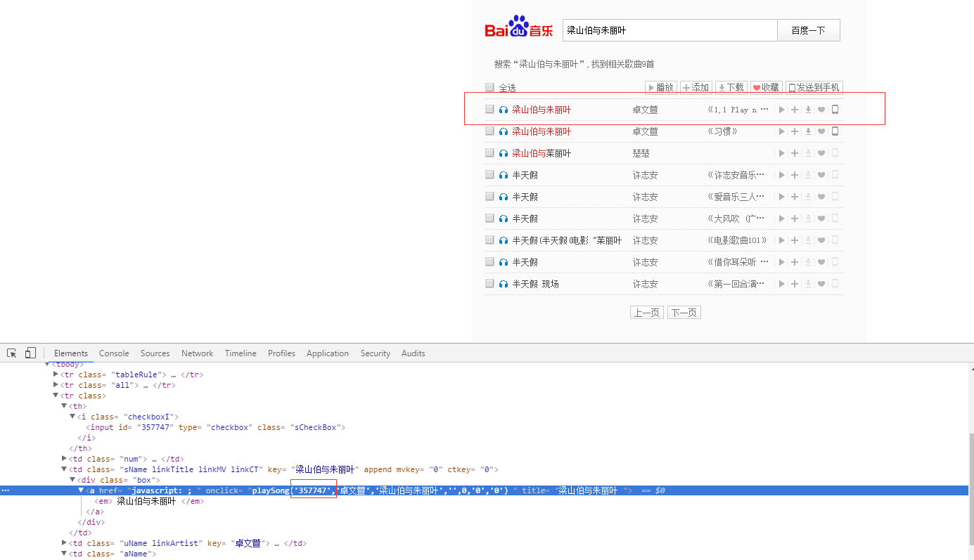Collapse the i class="checkboxI" node
Viewport: 974px width, 560px height.
(x=72, y=417)
